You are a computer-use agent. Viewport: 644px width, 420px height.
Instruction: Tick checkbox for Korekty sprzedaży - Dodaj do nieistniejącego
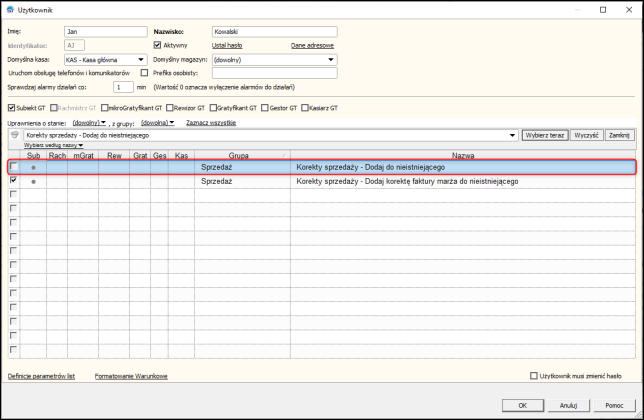coord(14,166)
